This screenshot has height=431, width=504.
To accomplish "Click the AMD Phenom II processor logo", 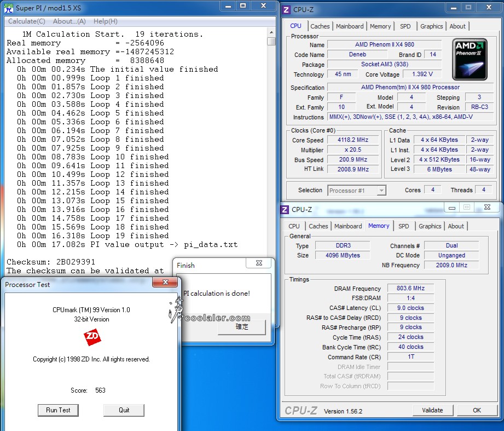I will [x=470, y=59].
